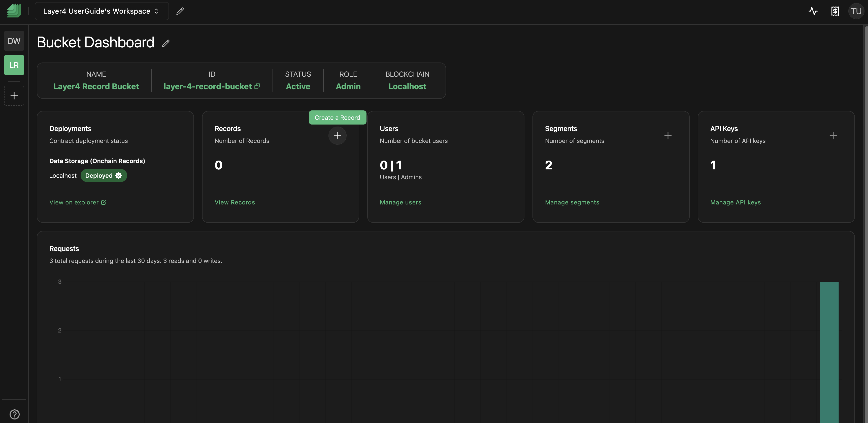Click the API Keys count 1
Image resolution: width=868 pixels, height=423 pixels.
pos(713,165)
